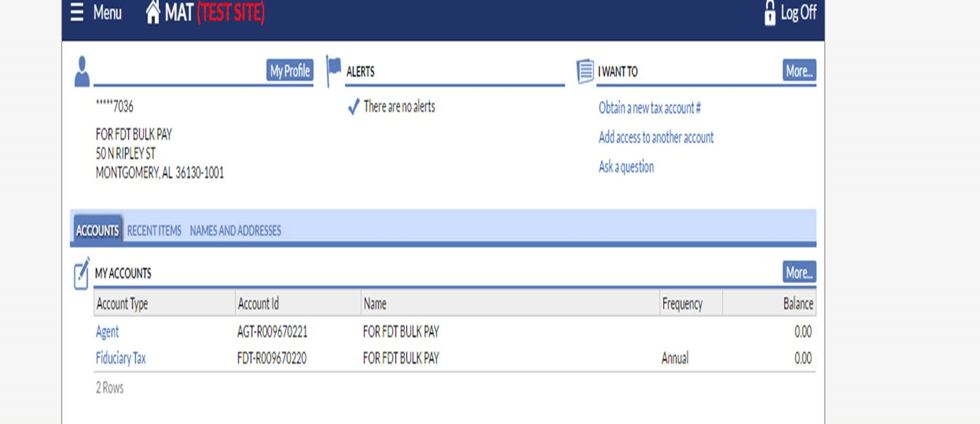Switch to Names and Addresses tab
The width and height of the screenshot is (980, 424).
click(x=236, y=231)
